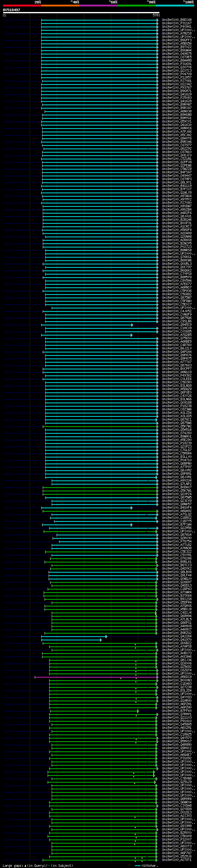
Task: Click the UniRef100_C7BVN9 hit label
Action: pyautogui.click(x=176, y=778)
